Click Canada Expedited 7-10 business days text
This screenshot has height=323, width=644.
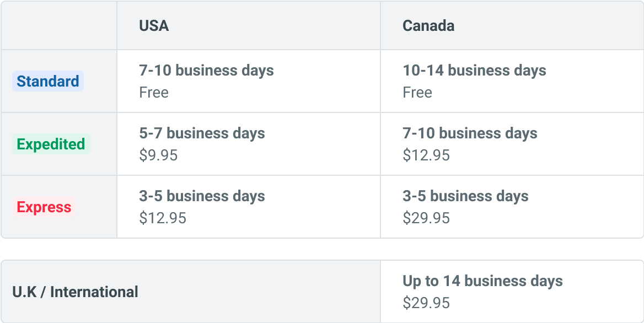point(470,133)
